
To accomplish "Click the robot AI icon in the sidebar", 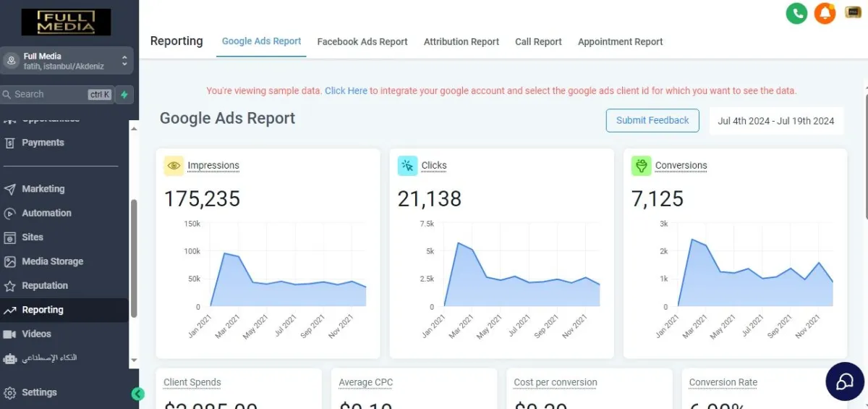I will tap(9, 358).
